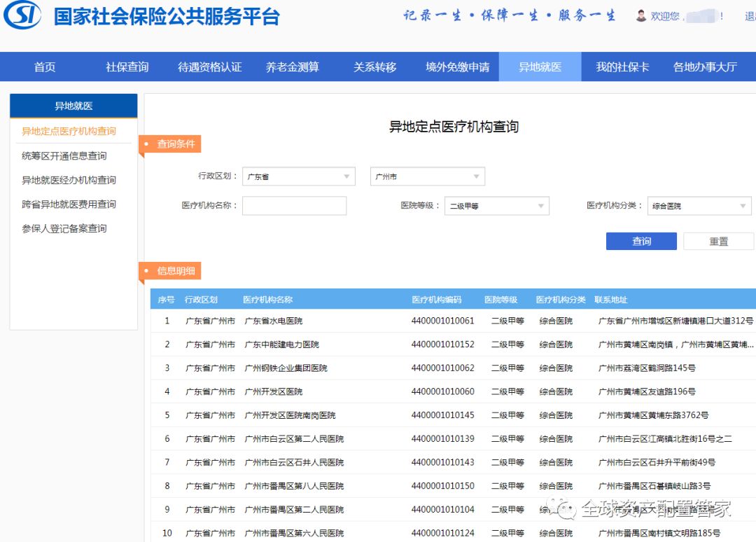This screenshot has width=756, height=542.
Task: Select 各地办事大厅 in the navigation bar
Action: (705, 67)
